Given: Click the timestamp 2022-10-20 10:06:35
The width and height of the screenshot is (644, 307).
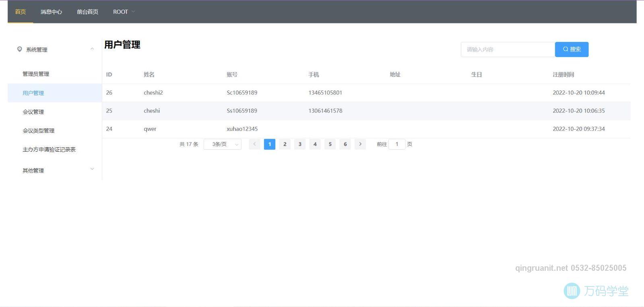Looking at the screenshot, I should 579,111.
